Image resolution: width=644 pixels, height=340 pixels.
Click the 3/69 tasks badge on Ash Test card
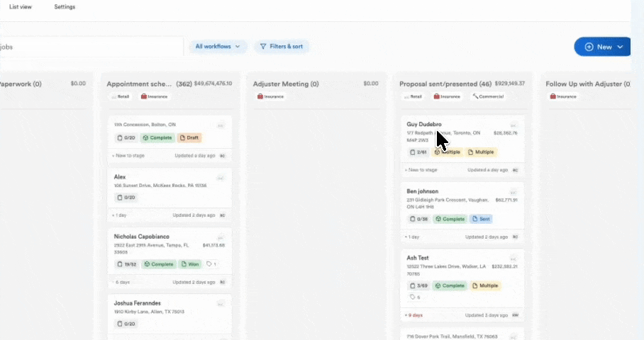pyautogui.click(x=418, y=286)
